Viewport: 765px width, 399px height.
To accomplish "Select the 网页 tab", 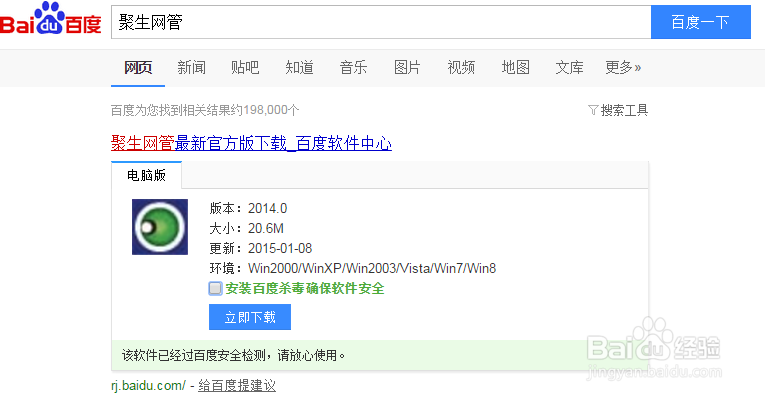I will (138, 67).
